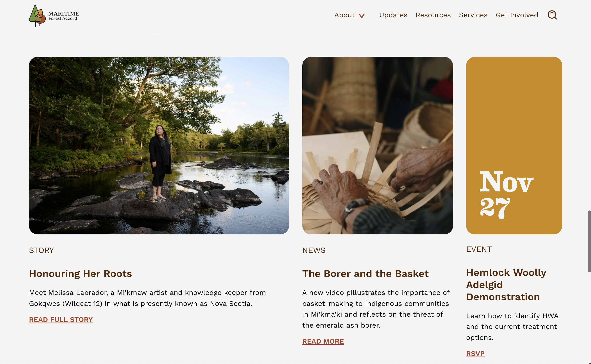Open The Borer and the Basket headline

365,273
